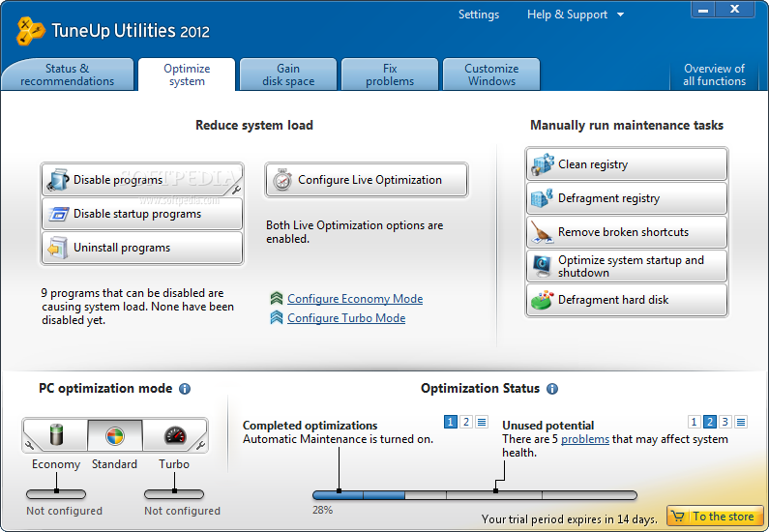Image resolution: width=769 pixels, height=532 pixels.
Task: Open the Configure Turbo Mode link
Action: (x=346, y=318)
